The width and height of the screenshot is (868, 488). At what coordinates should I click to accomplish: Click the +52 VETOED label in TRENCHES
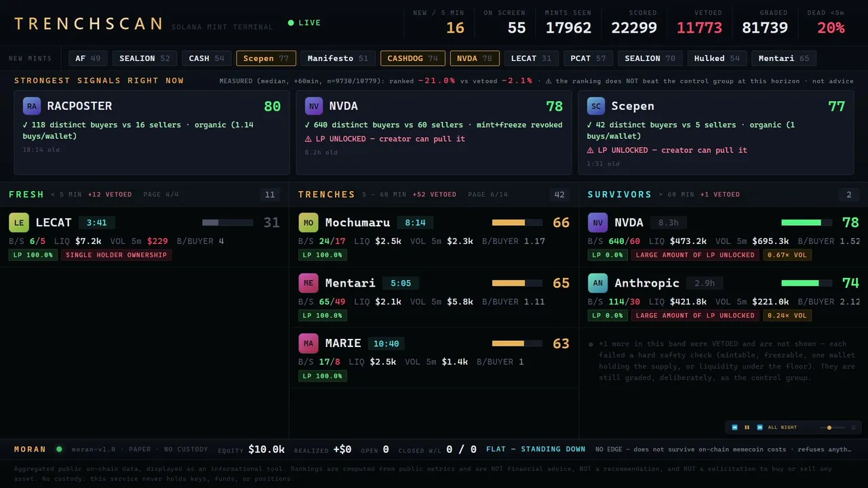pyautogui.click(x=434, y=195)
